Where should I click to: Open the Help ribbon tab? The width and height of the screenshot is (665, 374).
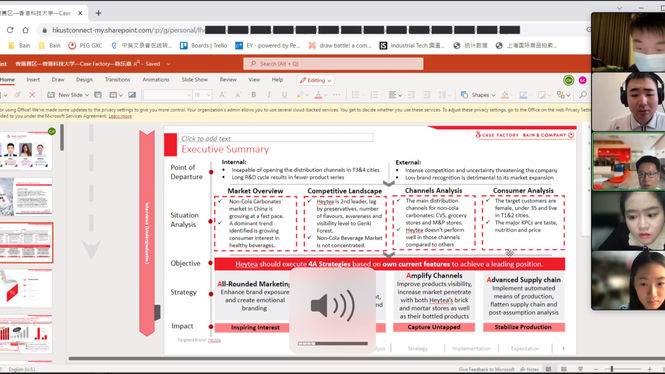[x=277, y=80]
